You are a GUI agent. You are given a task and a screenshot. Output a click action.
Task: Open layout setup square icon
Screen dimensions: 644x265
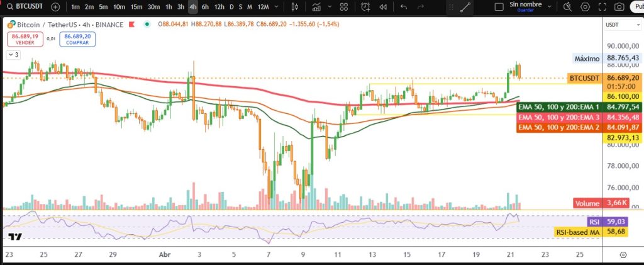click(499, 7)
